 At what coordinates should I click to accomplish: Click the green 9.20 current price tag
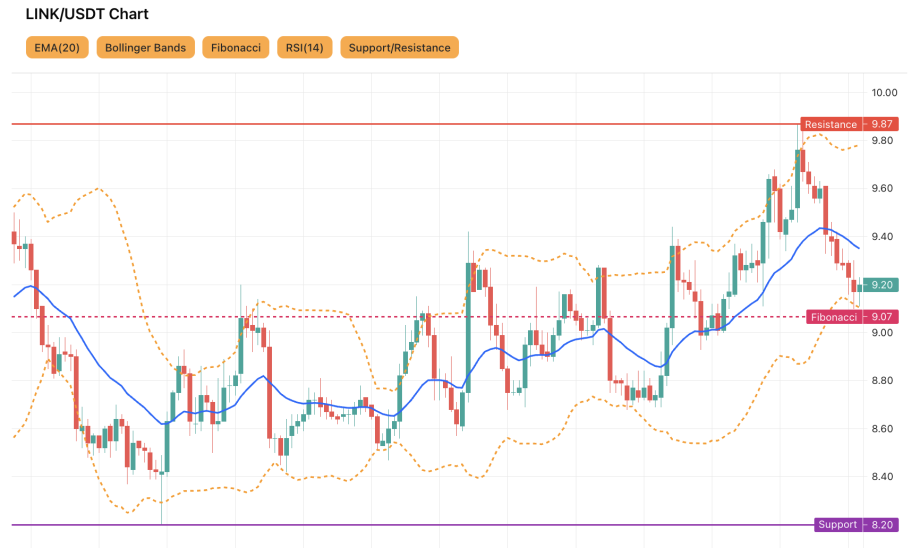(x=881, y=285)
